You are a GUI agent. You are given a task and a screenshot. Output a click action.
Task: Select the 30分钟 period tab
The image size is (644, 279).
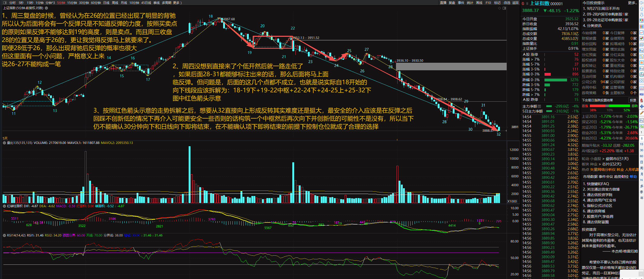84,3
